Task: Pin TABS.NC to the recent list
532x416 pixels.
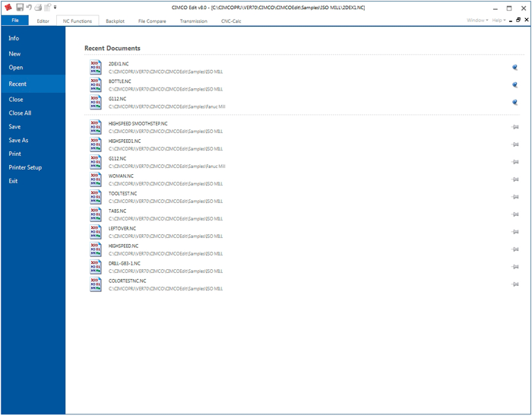Action: 515,214
